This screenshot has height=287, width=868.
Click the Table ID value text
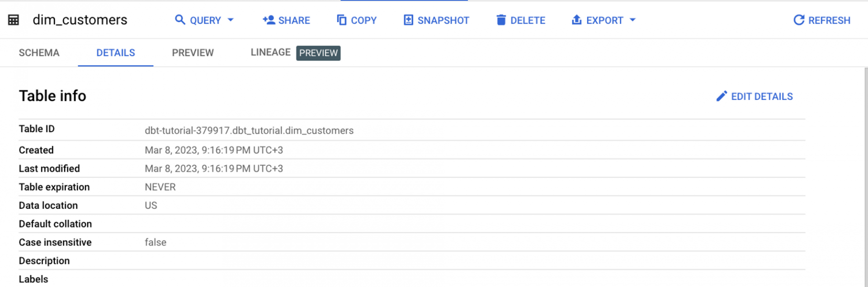[x=249, y=131]
